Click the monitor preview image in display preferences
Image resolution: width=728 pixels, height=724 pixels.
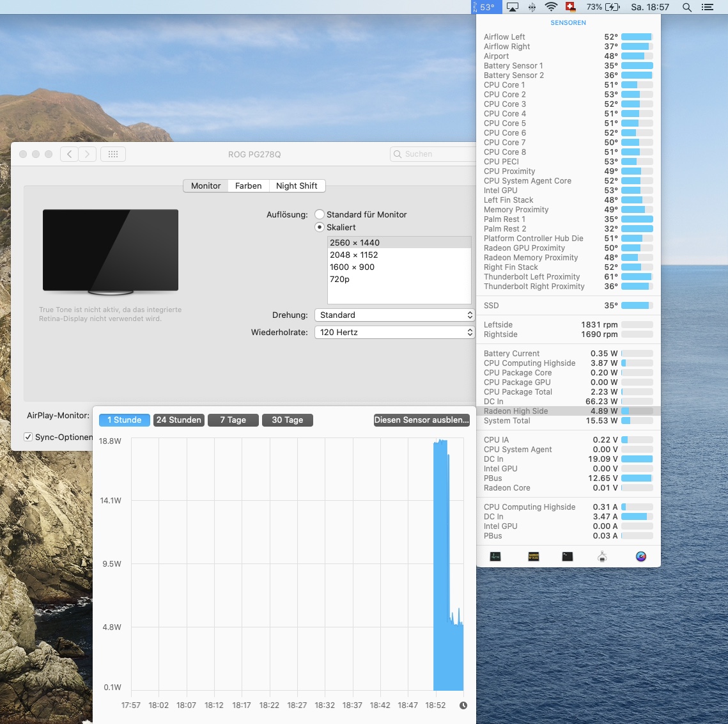pos(111,251)
